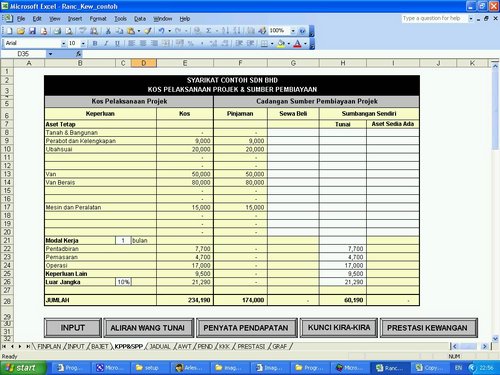
Task: Open a file with Open folder icon
Action: (21, 31)
